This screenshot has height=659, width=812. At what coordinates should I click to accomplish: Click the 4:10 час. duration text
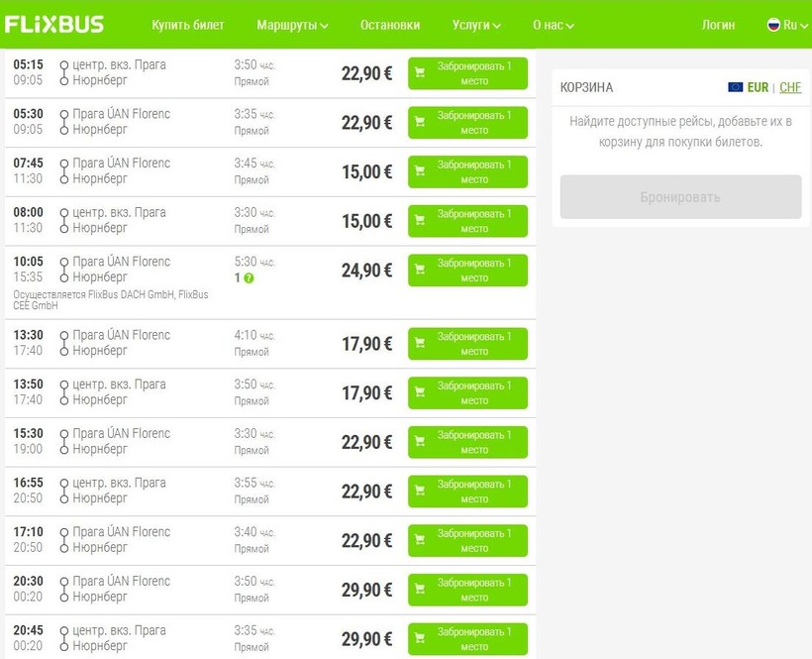pos(254,335)
